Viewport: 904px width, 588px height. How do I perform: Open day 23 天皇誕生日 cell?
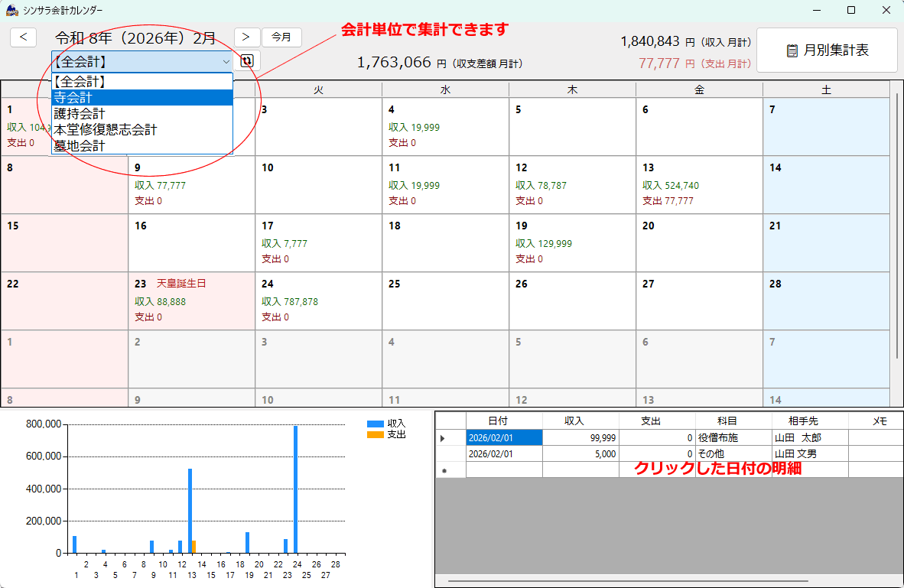click(191, 300)
